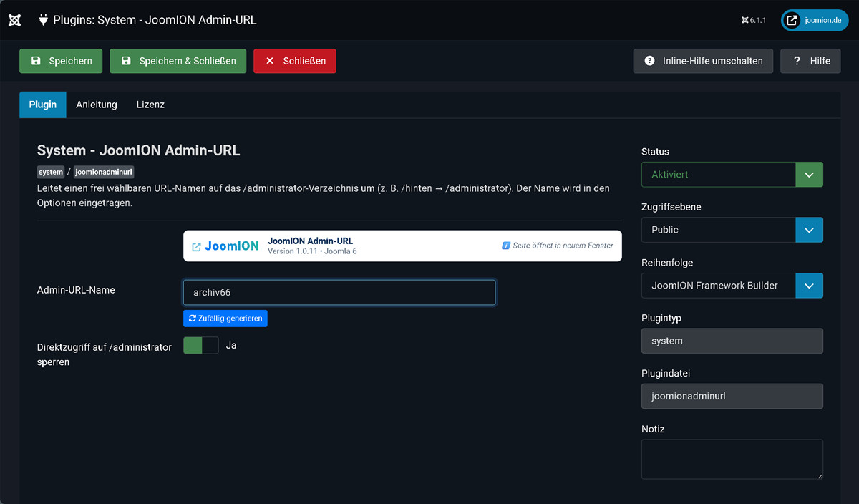
Task: Click the 'System - JoomION Admin-URL' heading
Action: tap(138, 151)
